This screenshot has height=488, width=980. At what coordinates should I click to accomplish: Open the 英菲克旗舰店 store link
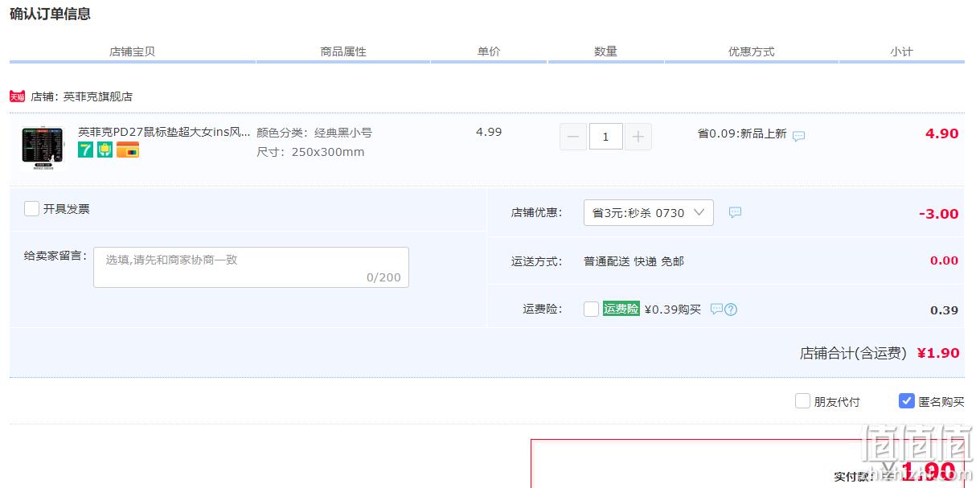pyautogui.click(x=98, y=96)
